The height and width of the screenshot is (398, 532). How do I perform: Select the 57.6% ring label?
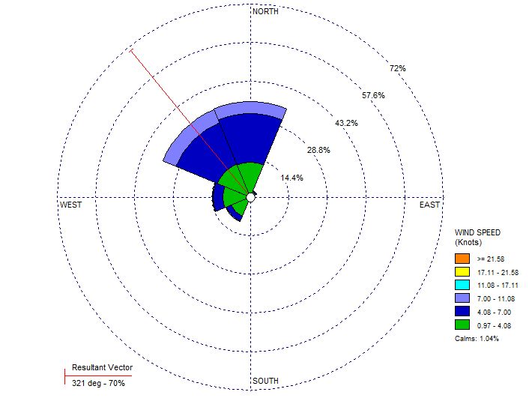pos(373,96)
